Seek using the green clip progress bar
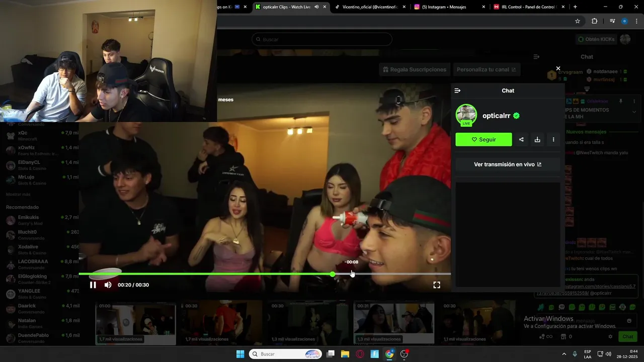644x362 pixels. pos(265,274)
